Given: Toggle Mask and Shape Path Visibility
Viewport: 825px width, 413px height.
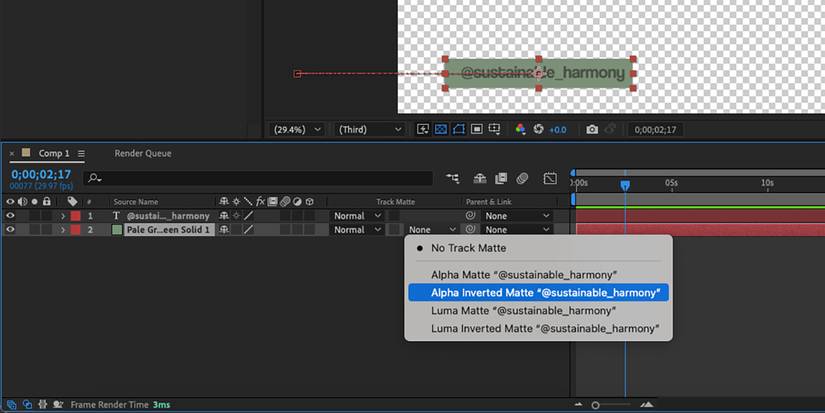Looking at the screenshot, I should point(459,129).
